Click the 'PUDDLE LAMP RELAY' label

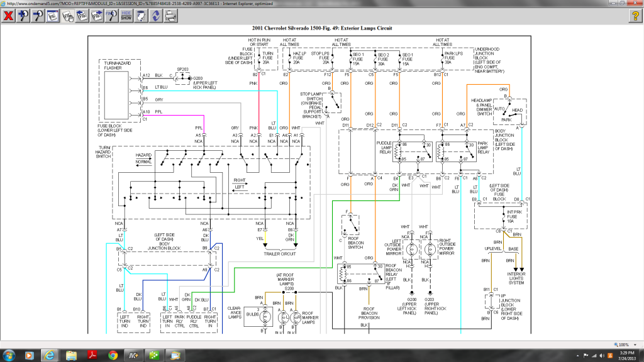[384, 147]
